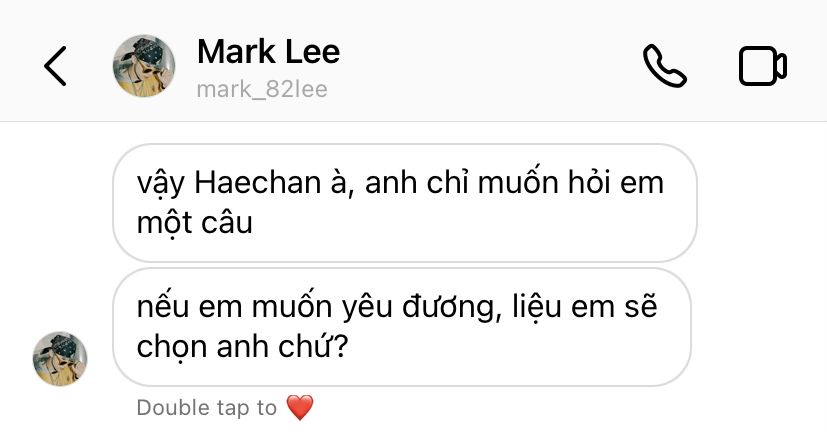The width and height of the screenshot is (827, 432).
Task: Click the phrase liệu em sẽ
Action: point(585,306)
